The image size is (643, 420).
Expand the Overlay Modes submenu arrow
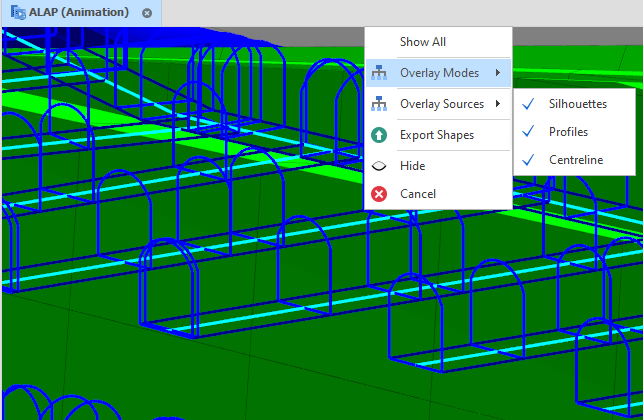(498, 73)
